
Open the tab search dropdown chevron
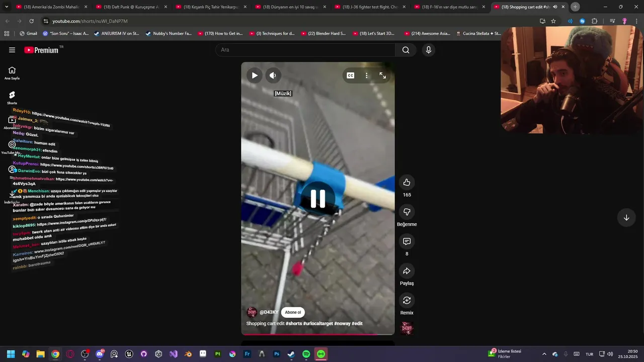[x=7, y=7]
